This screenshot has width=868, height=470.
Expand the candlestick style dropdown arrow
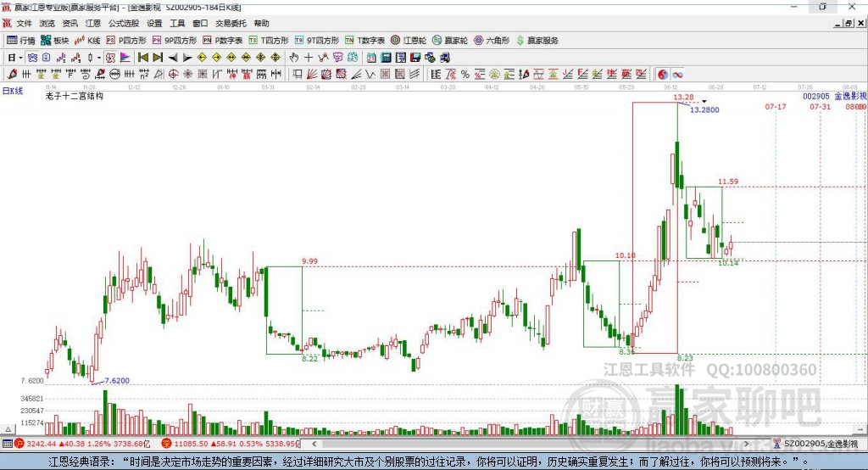(x=99, y=58)
